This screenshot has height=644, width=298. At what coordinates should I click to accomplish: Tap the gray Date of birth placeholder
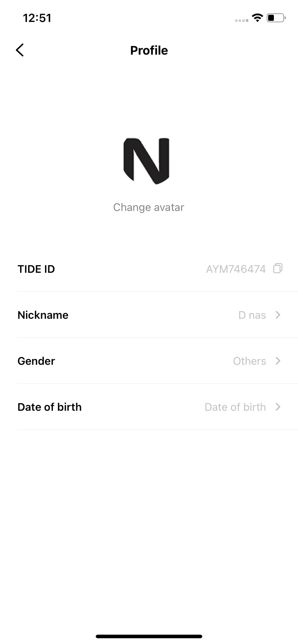(235, 407)
